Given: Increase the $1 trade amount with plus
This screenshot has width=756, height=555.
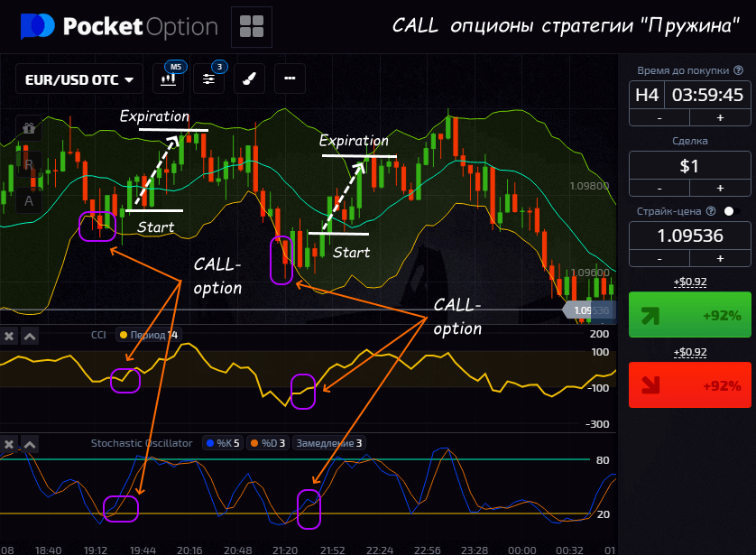Looking at the screenshot, I should pos(720,188).
